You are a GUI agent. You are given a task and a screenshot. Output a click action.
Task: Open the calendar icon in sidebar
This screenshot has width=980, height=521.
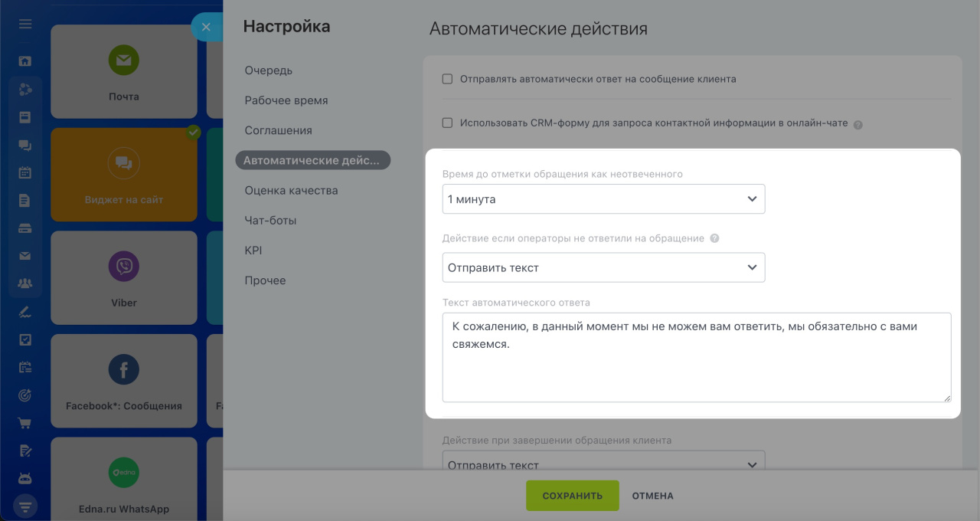click(x=25, y=172)
